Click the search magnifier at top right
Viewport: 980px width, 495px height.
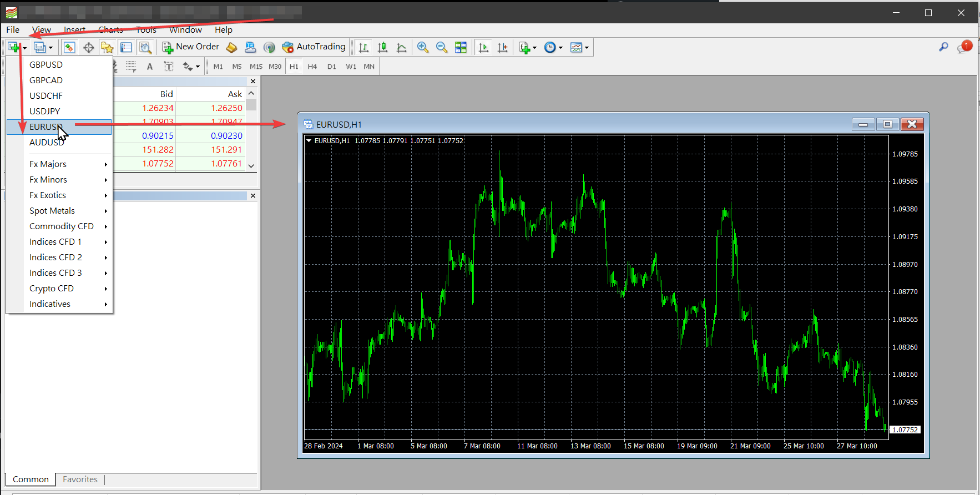coord(943,47)
